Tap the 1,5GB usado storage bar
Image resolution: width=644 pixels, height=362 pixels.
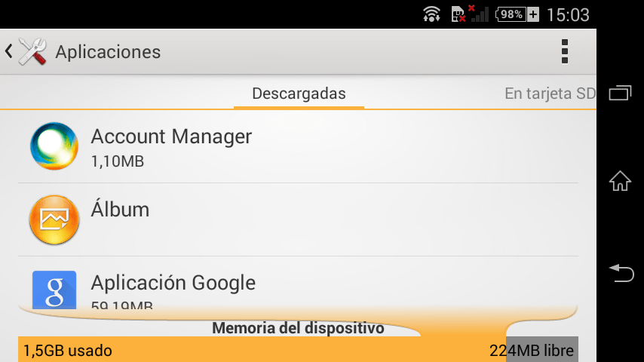[262, 350]
